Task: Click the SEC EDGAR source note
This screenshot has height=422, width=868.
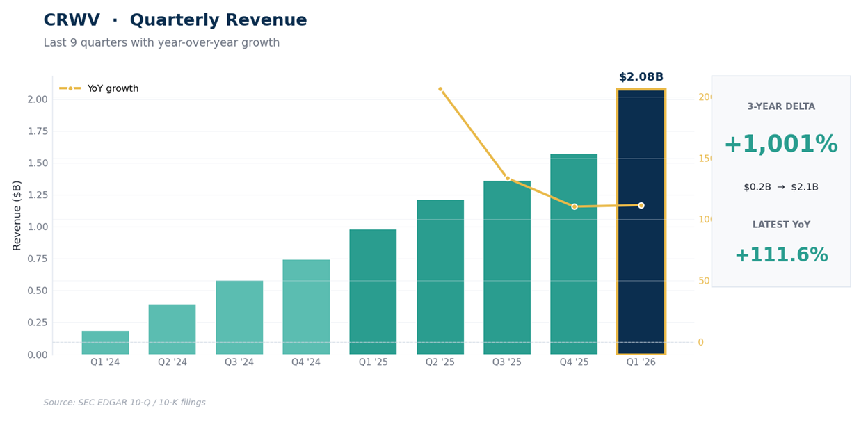Action: click(x=124, y=403)
